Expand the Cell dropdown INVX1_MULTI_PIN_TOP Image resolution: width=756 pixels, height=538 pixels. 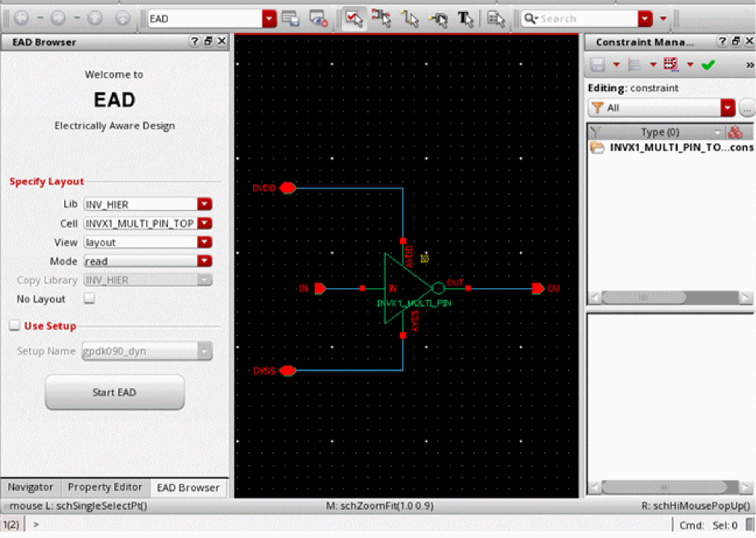pos(204,224)
